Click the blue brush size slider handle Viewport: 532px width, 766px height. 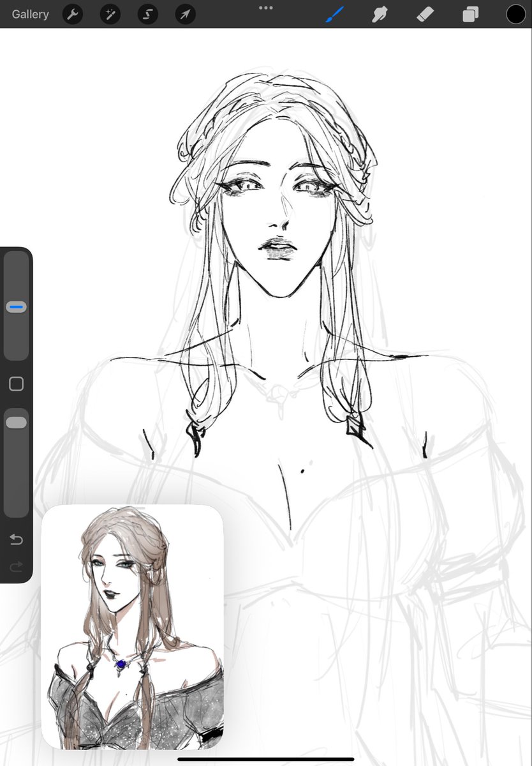17,307
